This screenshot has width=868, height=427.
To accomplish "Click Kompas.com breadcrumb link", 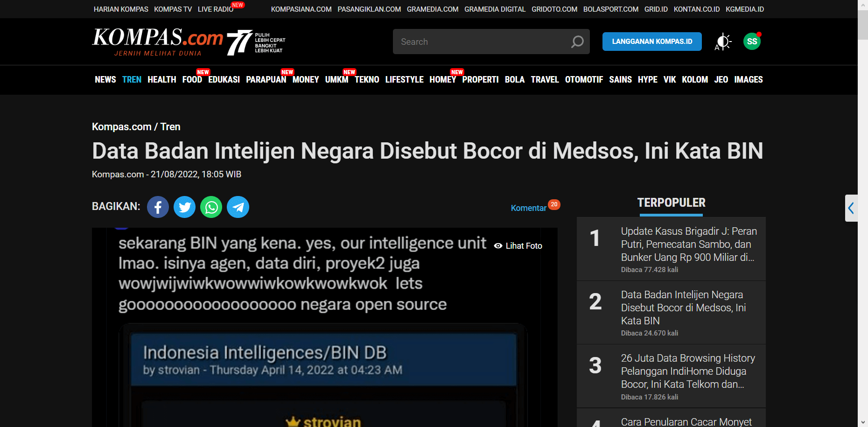I will pyautogui.click(x=122, y=127).
